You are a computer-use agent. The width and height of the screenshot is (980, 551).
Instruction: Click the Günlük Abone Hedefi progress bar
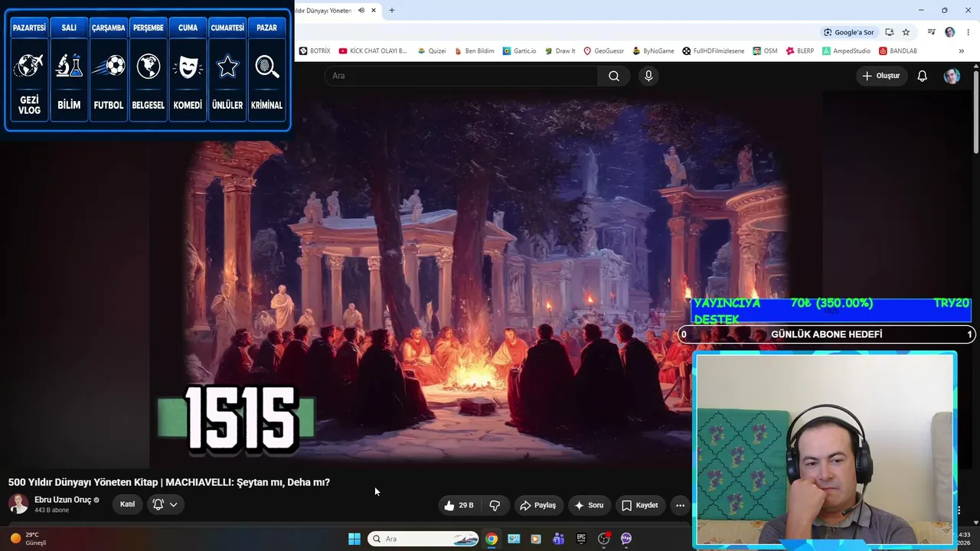point(826,334)
